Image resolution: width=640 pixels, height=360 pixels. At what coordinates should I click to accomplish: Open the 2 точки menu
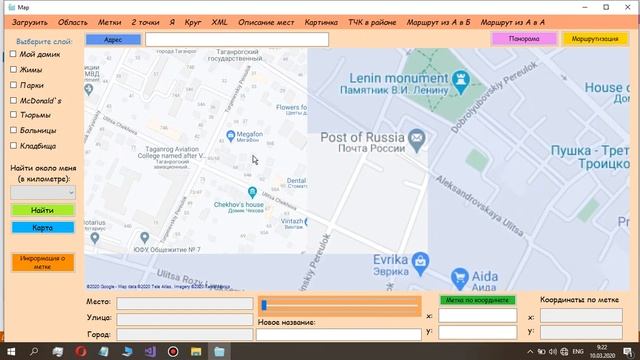[145, 22]
